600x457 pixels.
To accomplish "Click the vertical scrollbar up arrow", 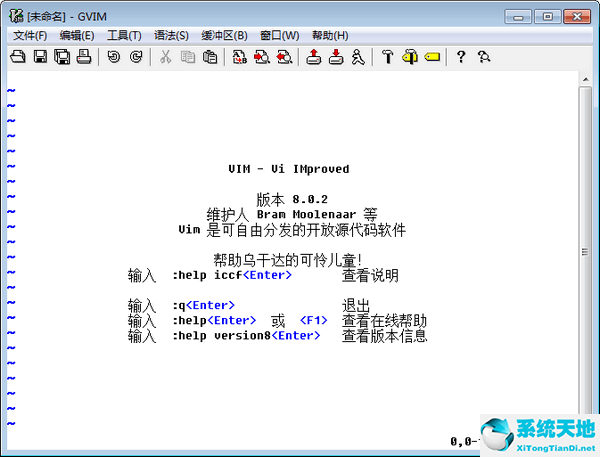I will coord(585,79).
